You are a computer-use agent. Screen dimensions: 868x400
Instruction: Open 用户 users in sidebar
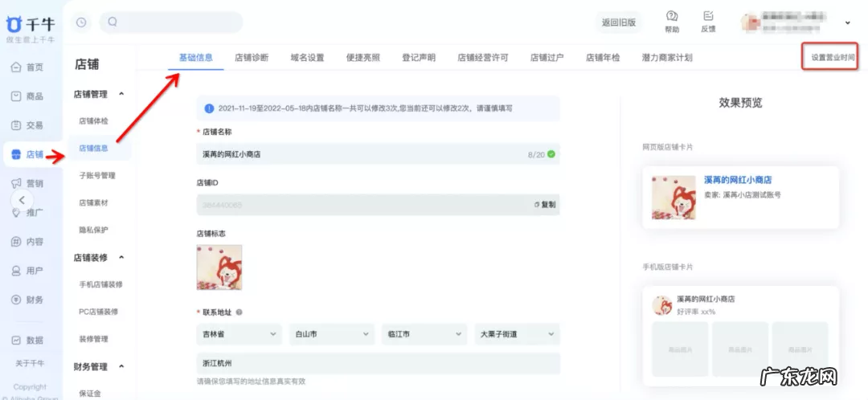tap(27, 271)
